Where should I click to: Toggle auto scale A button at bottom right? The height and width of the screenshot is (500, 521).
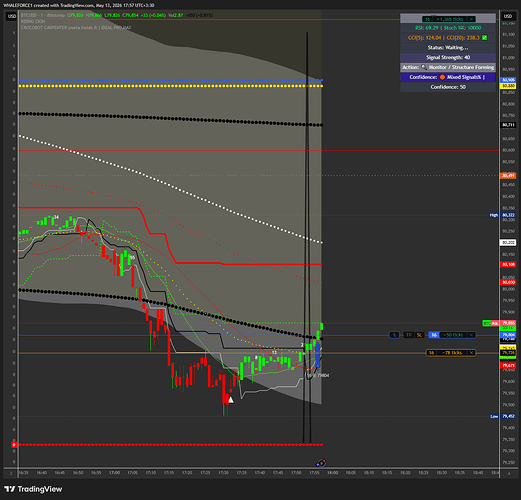tap(509, 473)
